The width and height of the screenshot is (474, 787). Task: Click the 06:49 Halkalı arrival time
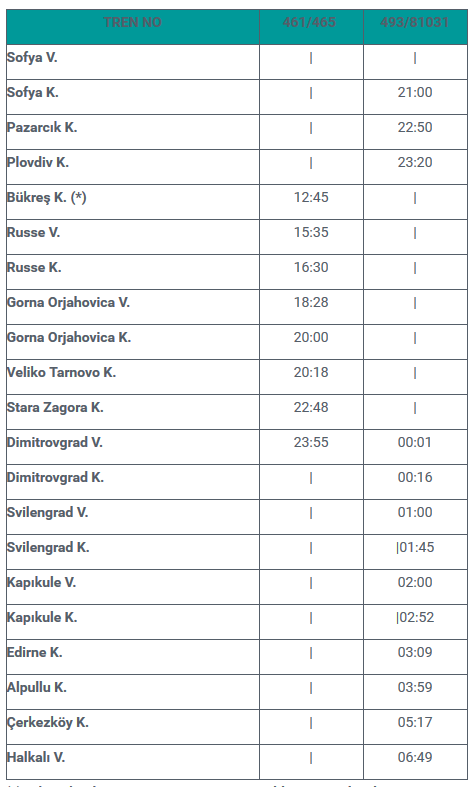[x=415, y=757]
